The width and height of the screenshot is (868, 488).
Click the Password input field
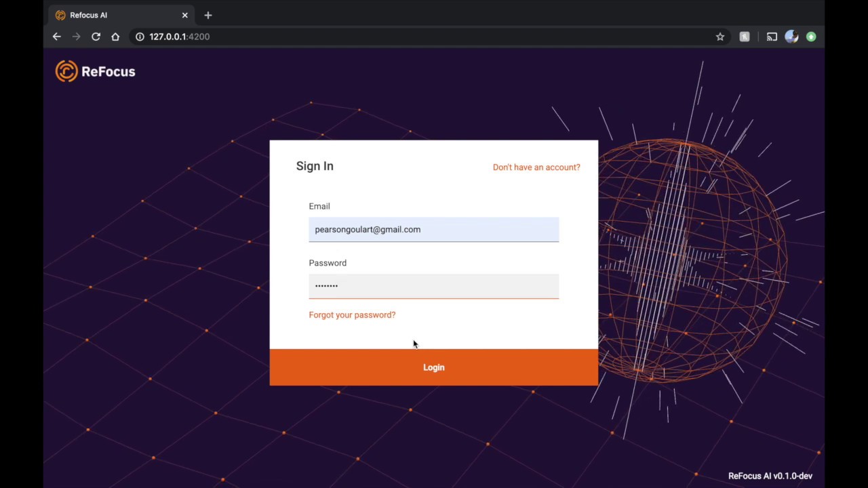(x=434, y=286)
